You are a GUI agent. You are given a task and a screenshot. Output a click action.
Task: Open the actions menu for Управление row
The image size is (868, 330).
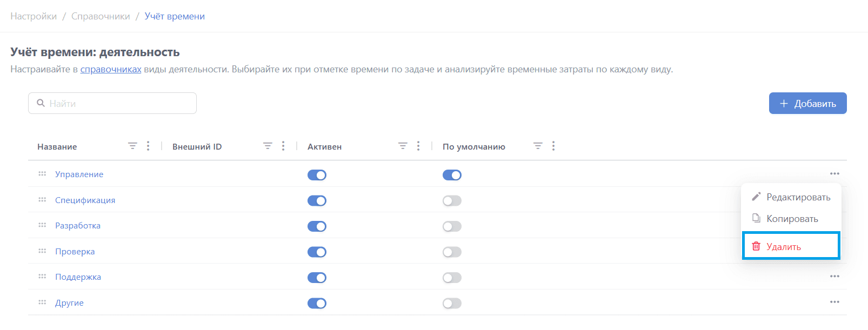click(x=834, y=174)
